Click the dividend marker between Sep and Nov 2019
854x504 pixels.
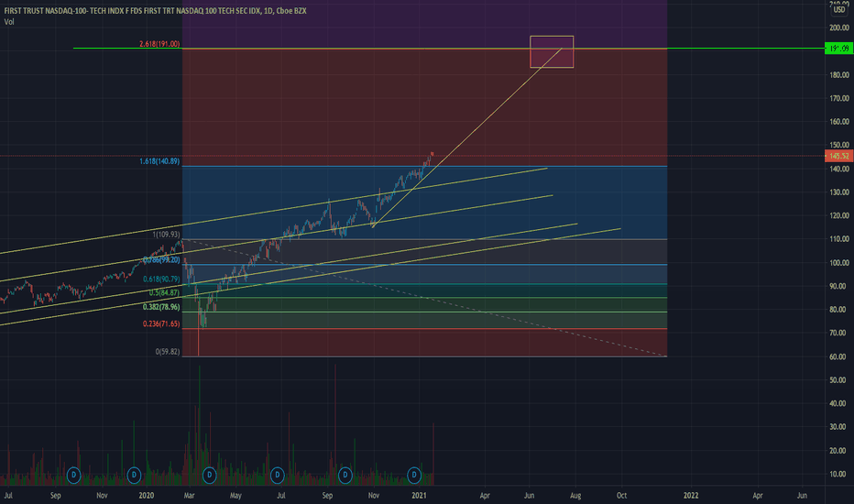click(73, 475)
